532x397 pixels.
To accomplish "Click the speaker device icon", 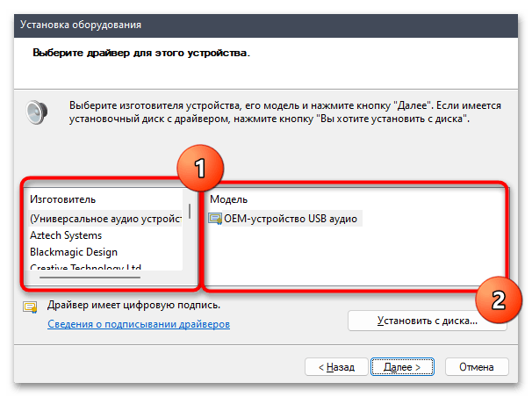I will pyautogui.click(x=37, y=112).
